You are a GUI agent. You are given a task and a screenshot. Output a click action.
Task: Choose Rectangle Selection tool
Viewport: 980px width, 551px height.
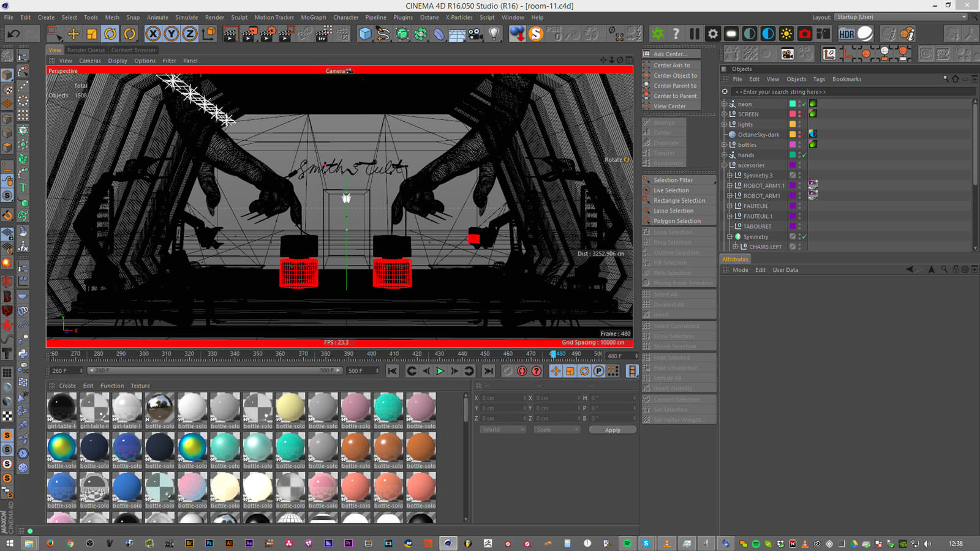point(679,201)
